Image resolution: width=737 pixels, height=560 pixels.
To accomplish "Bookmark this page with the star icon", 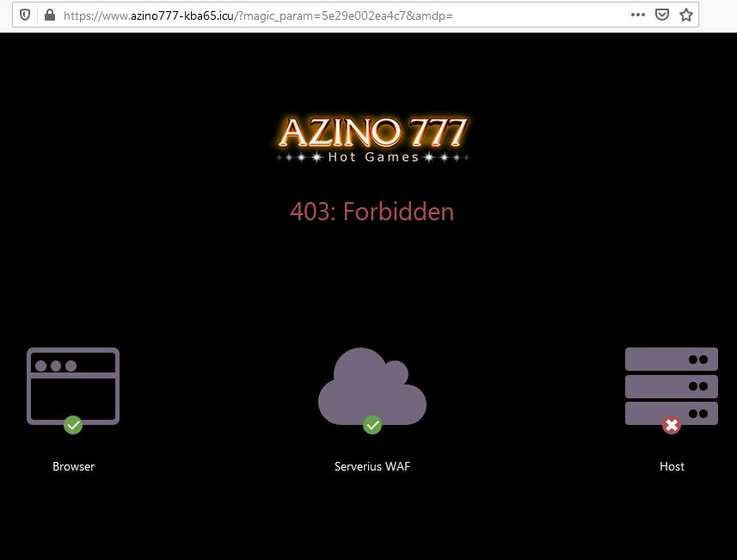I will coord(686,15).
